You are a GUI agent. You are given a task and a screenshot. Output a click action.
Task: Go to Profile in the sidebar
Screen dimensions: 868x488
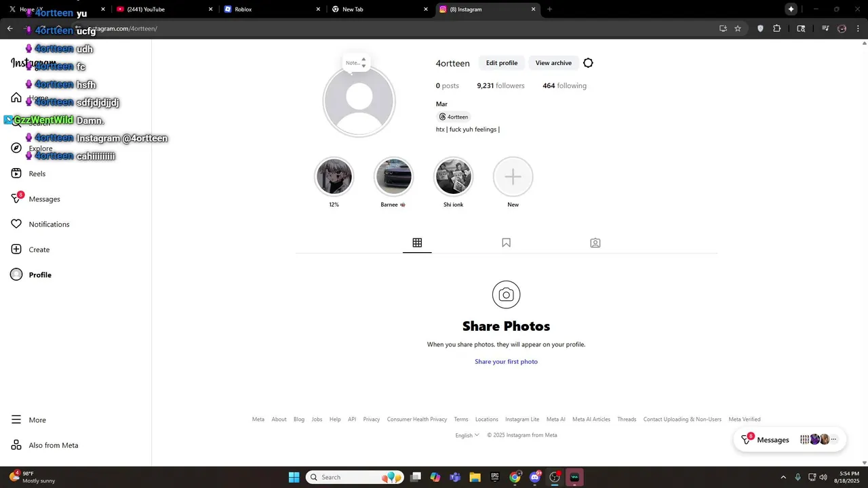coord(31,274)
